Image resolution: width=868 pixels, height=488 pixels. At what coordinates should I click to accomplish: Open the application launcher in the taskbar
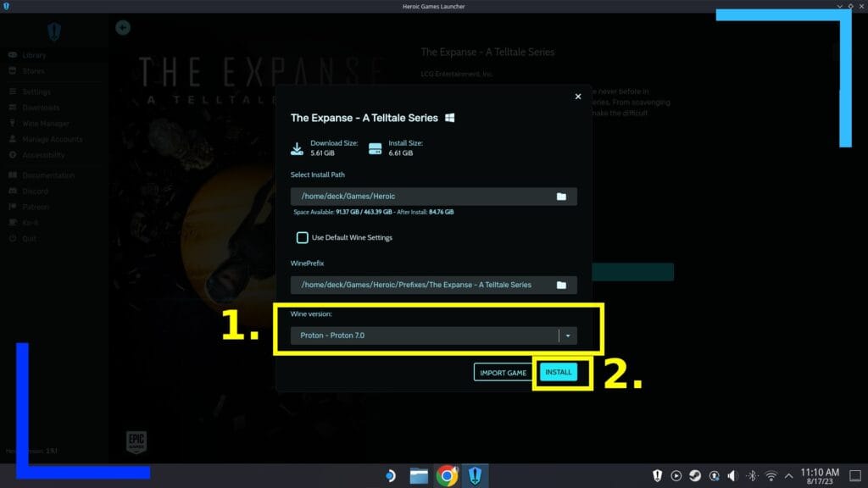pos(390,476)
